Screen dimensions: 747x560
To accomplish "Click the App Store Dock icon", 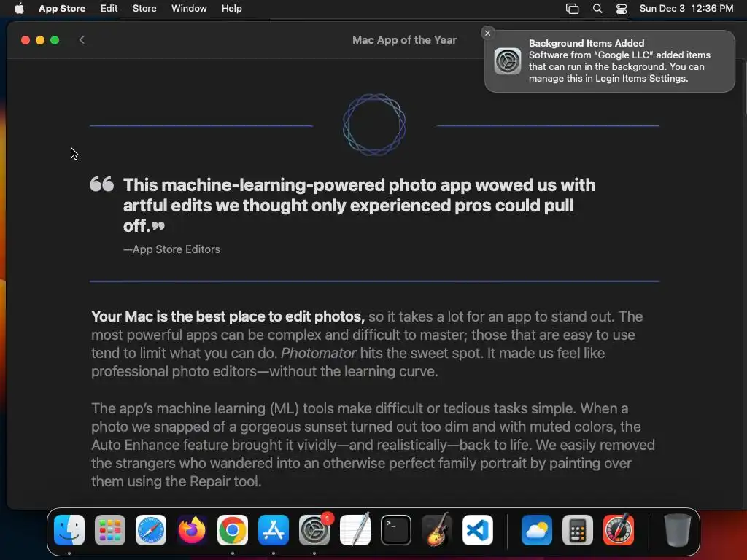I will (x=274, y=530).
